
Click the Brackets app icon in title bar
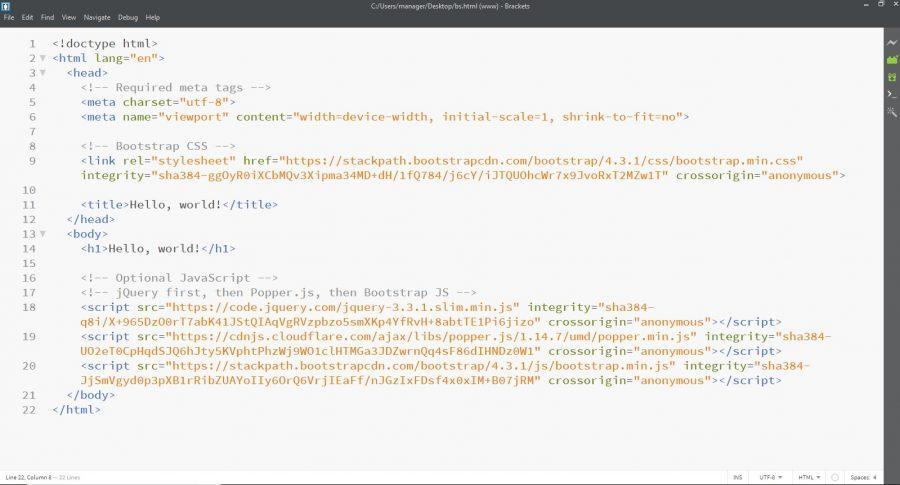coord(6,6)
